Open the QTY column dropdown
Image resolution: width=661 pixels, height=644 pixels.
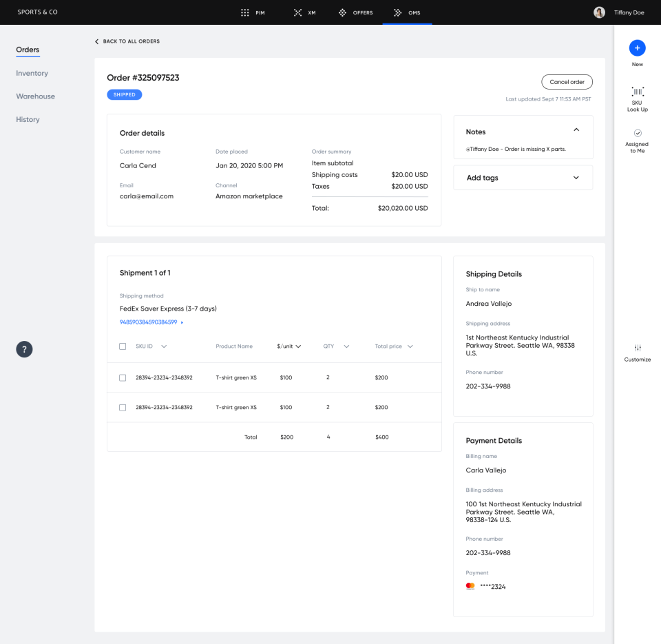tap(346, 346)
